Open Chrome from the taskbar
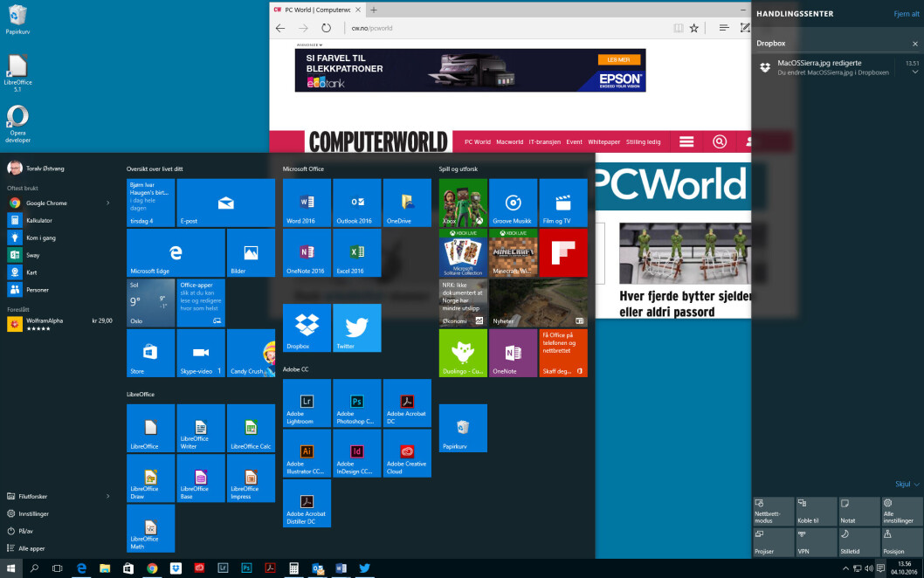Image resolution: width=924 pixels, height=578 pixels. pyautogui.click(x=152, y=568)
